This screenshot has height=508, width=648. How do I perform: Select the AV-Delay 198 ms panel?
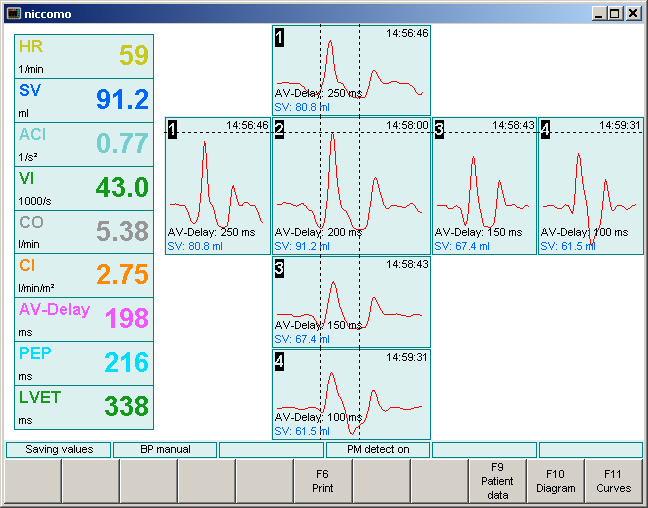pyautogui.click(x=84, y=319)
